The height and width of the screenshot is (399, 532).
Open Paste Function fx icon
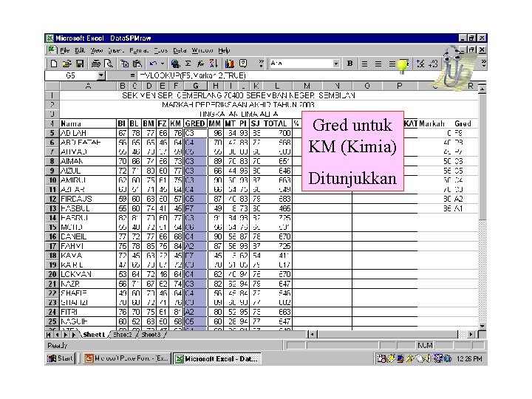point(200,64)
